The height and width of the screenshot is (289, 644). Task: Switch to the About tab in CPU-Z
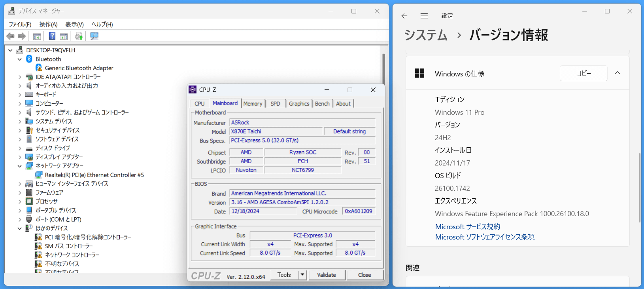pos(344,104)
